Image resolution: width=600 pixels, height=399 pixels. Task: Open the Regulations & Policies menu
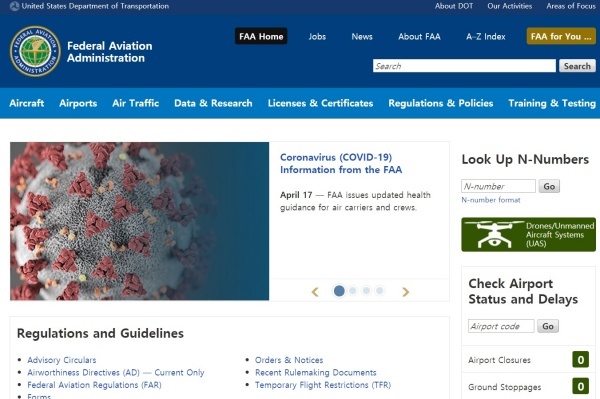tap(440, 103)
